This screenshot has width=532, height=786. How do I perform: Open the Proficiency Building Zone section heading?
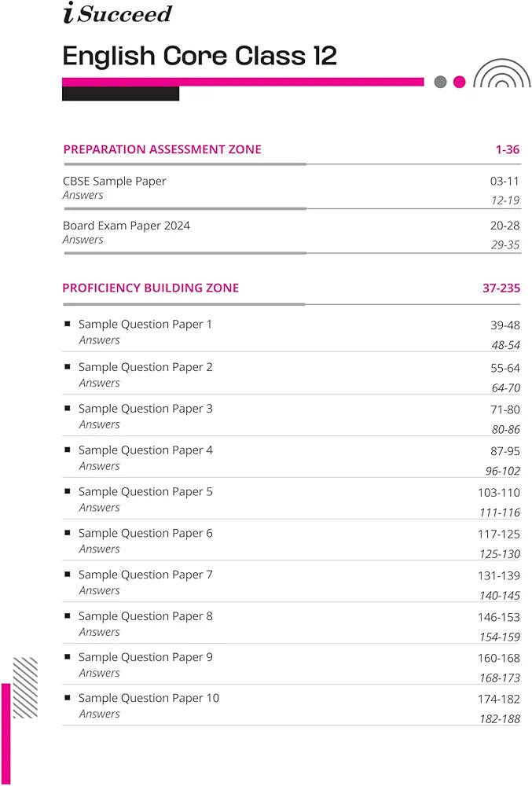pyautogui.click(x=150, y=288)
